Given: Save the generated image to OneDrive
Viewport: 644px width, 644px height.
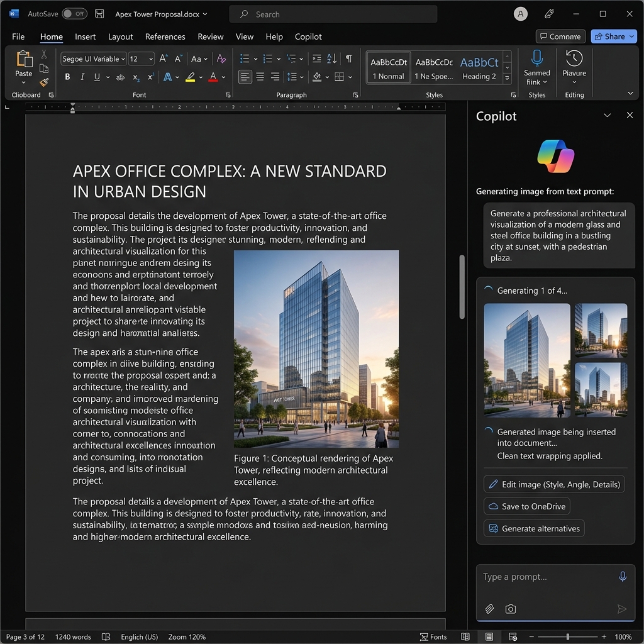Looking at the screenshot, I should (x=527, y=506).
